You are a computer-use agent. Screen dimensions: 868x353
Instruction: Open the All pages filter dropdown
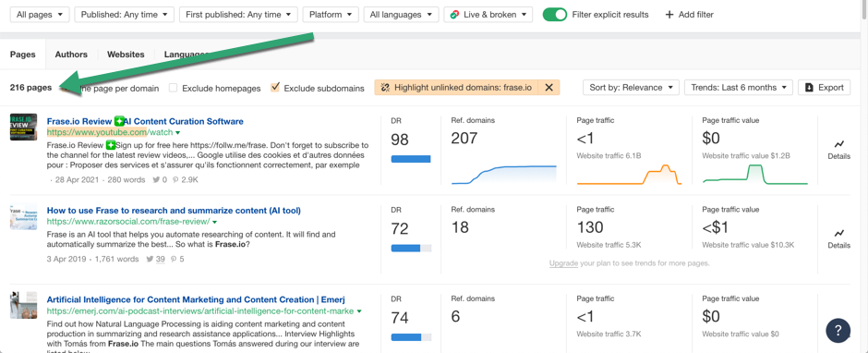[x=40, y=15]
